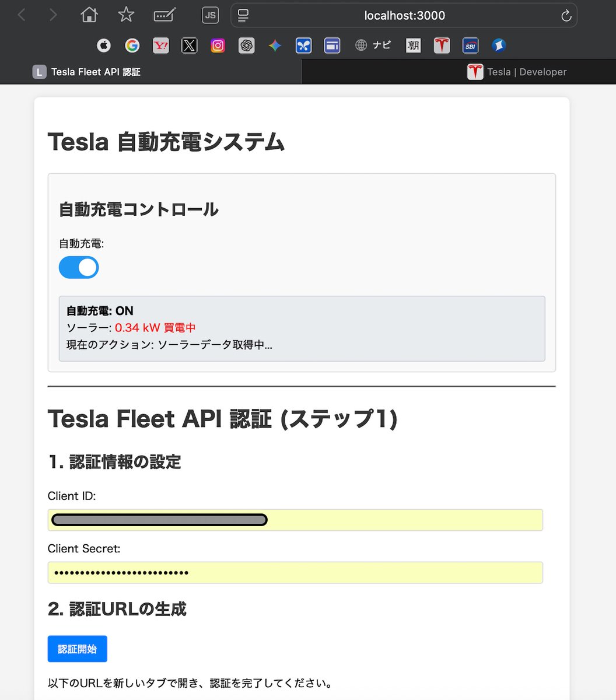Open the 朝 newspaper favorite bookmark
This screenshot has width=616, height=700.
coord(414,45)
